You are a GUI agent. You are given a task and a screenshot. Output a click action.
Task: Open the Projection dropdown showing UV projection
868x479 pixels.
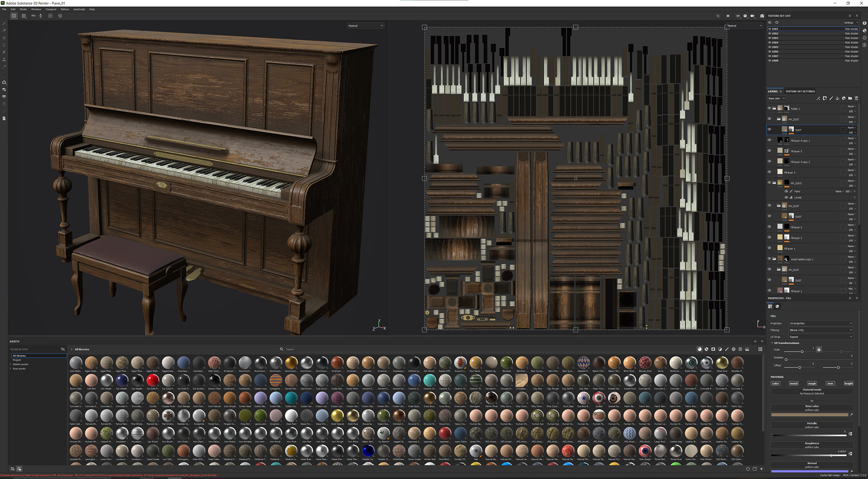(x=821, y=323)
